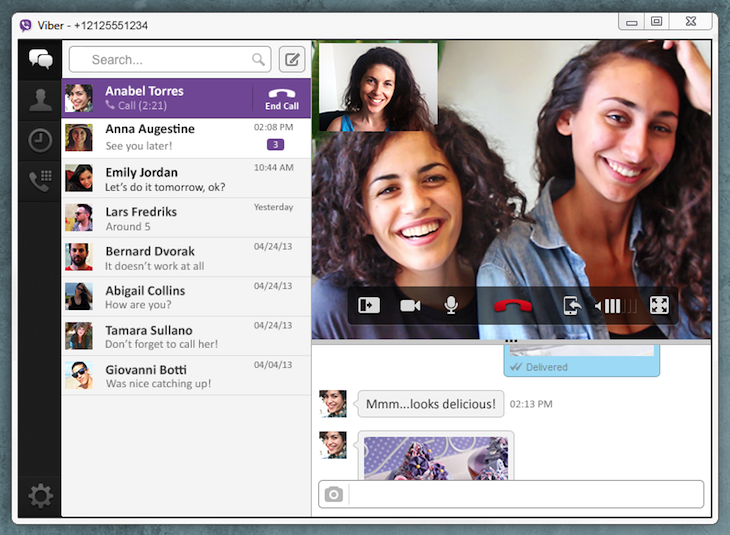Open Viber settings gear
Viewport: 730px width, 535px height.
click(x=40, y=495)
